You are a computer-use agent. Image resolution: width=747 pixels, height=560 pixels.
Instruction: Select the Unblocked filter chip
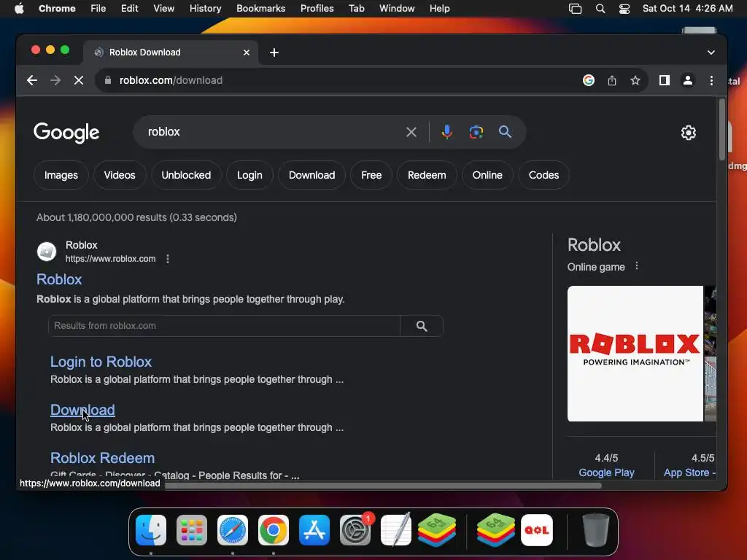coord(186,175)
